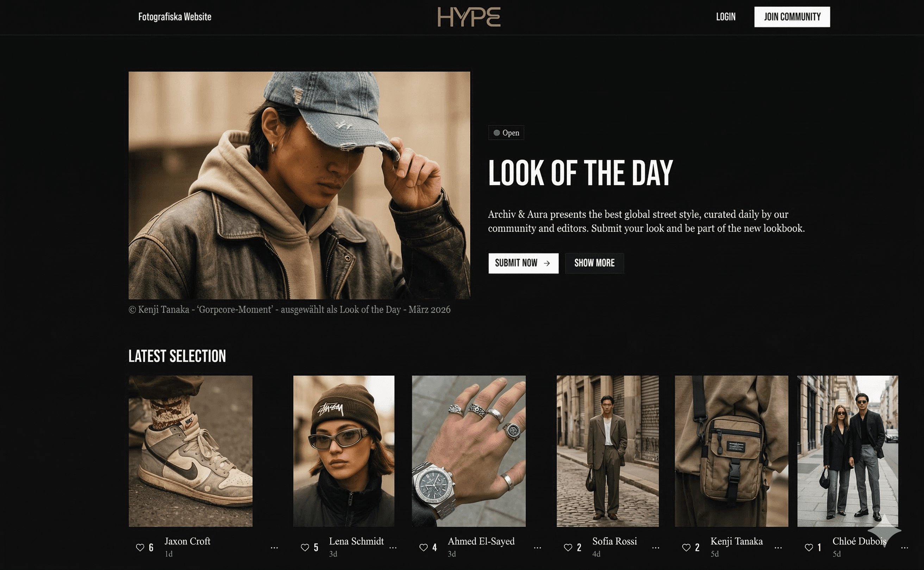Screen dimensions: 924x570
Task: Click Submit Now button
Action: click(523, 263)
